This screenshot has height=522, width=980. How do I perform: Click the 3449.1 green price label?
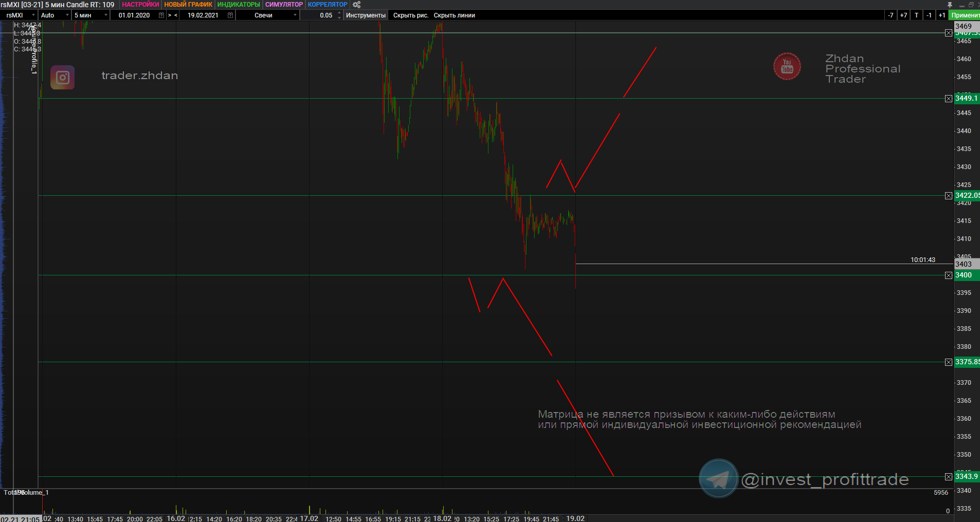(967, 99)
